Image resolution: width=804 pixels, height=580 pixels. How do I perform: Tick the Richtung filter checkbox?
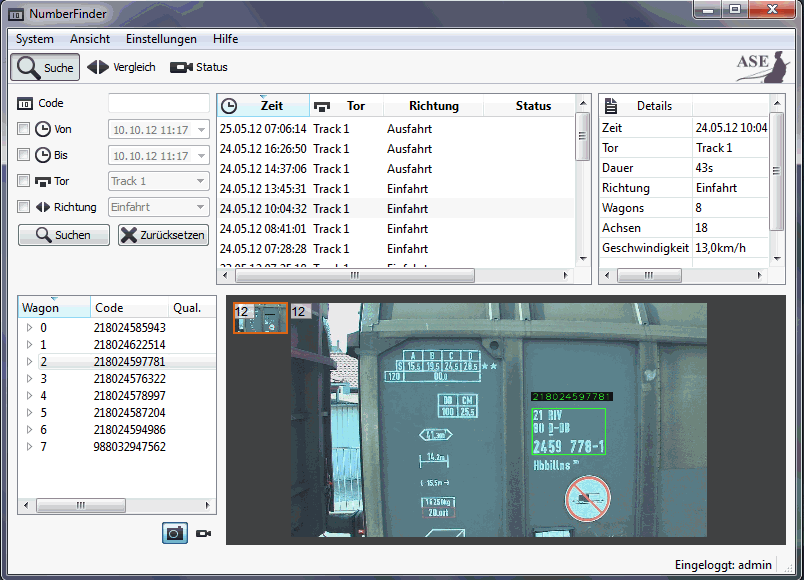[24, 207]
